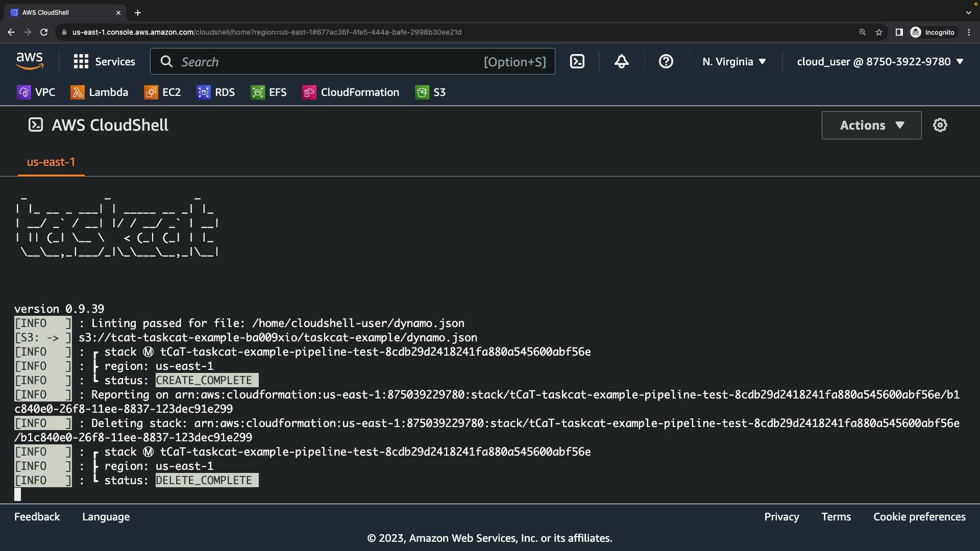Open Cookie preferences
This screenshot has height=551, width=980.
(919, 517)
